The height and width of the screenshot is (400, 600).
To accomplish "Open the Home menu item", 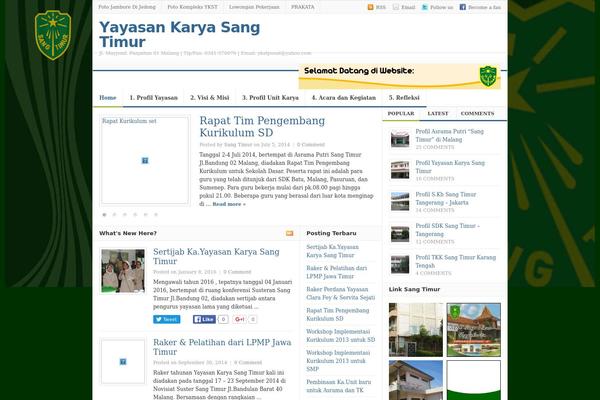I will click(x=108, y=98).
